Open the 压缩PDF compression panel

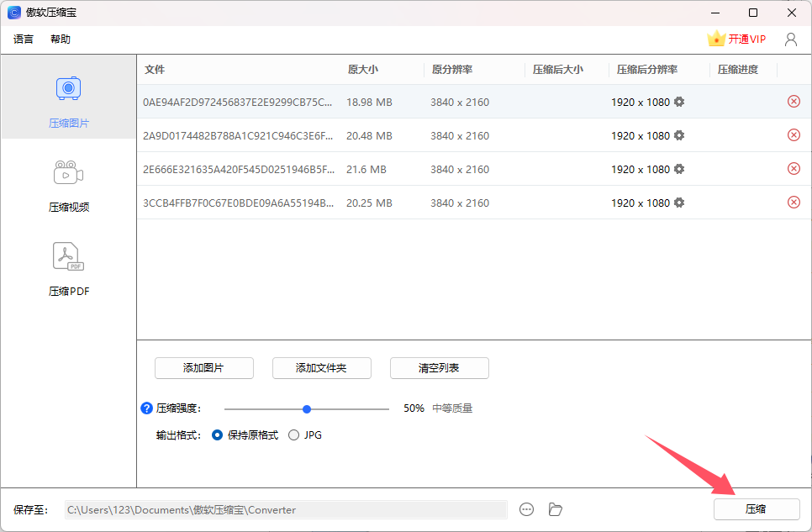pos(68,270)
